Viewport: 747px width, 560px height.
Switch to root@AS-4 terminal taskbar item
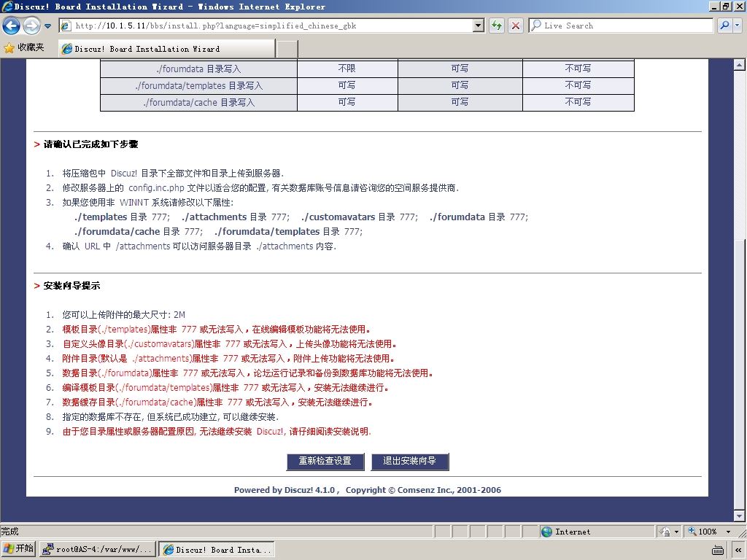pyautogui.click(x=97, y=550)
